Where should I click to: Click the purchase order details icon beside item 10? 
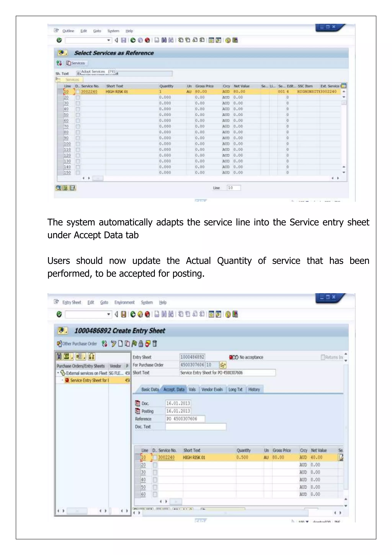coord(223,365)
